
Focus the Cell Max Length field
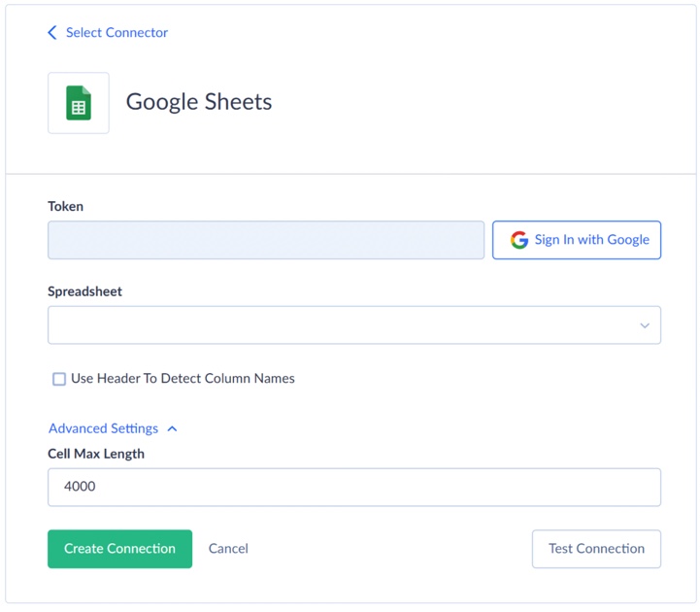[354, 487]
